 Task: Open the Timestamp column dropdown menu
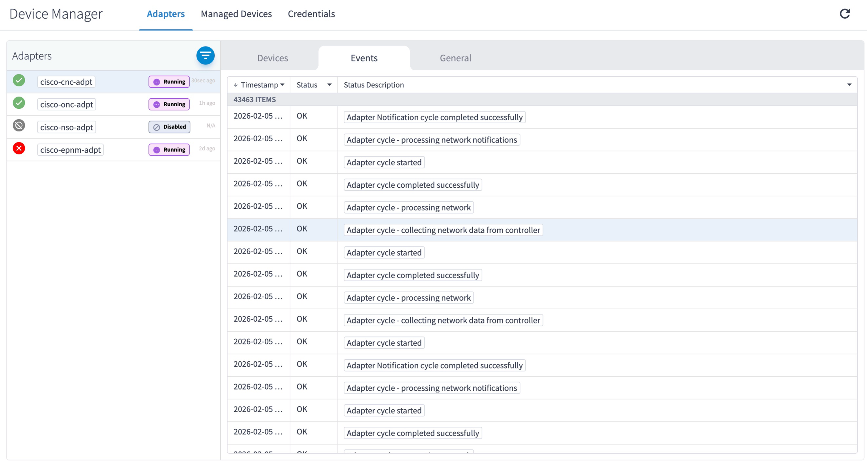282,85
